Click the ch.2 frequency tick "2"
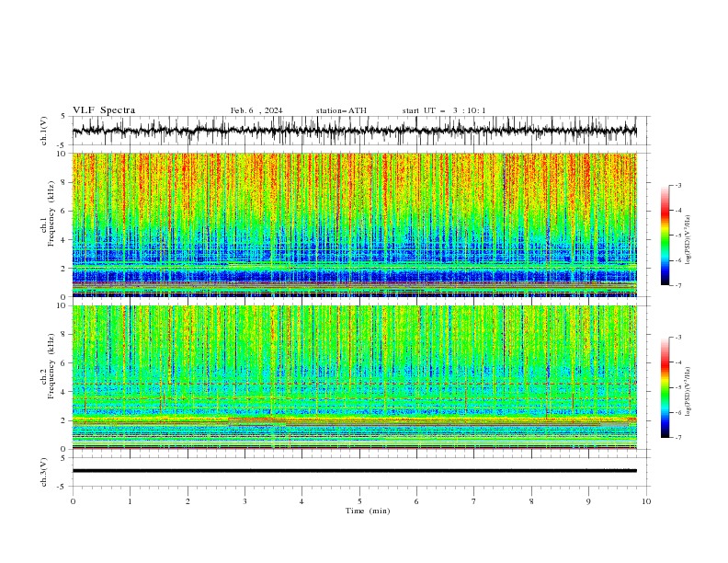Screen dimensions: 728x563 coord(64,420)
